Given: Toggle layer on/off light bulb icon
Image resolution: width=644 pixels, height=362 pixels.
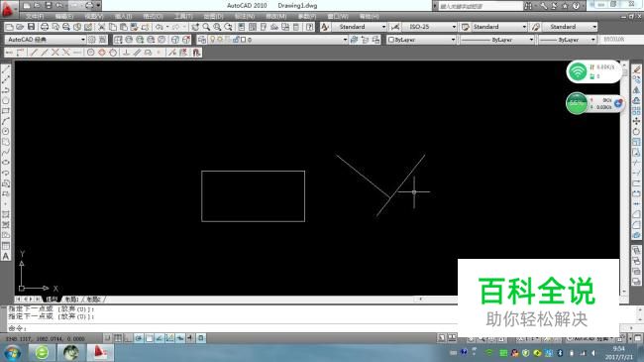Looking at the screenshot, I should (213, 40).
